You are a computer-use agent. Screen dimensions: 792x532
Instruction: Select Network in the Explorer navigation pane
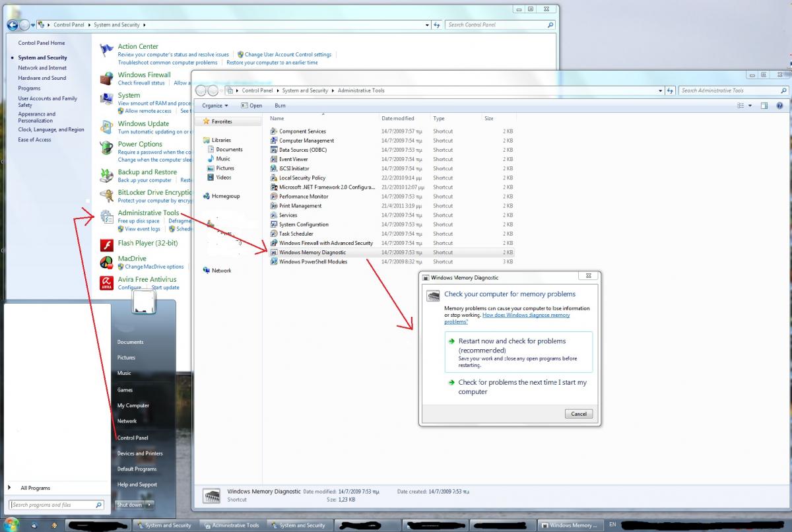221,271
